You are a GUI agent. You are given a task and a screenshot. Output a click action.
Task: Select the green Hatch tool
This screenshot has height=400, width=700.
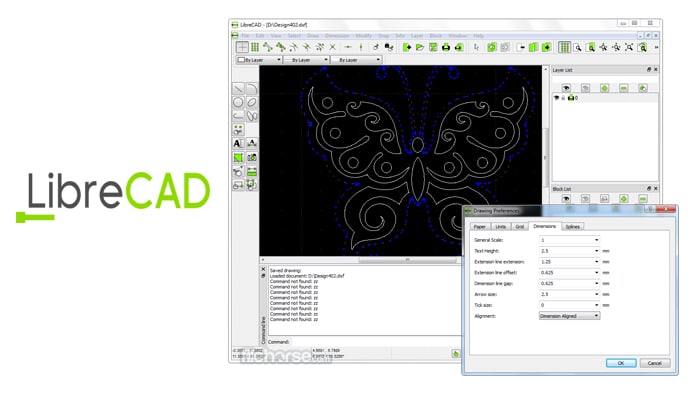pos(238,158)
